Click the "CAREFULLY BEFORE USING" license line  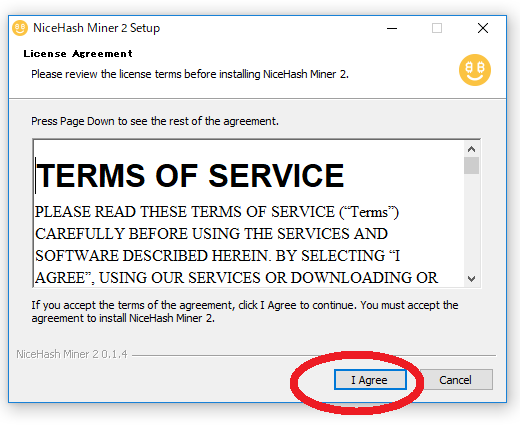point(211,234)
